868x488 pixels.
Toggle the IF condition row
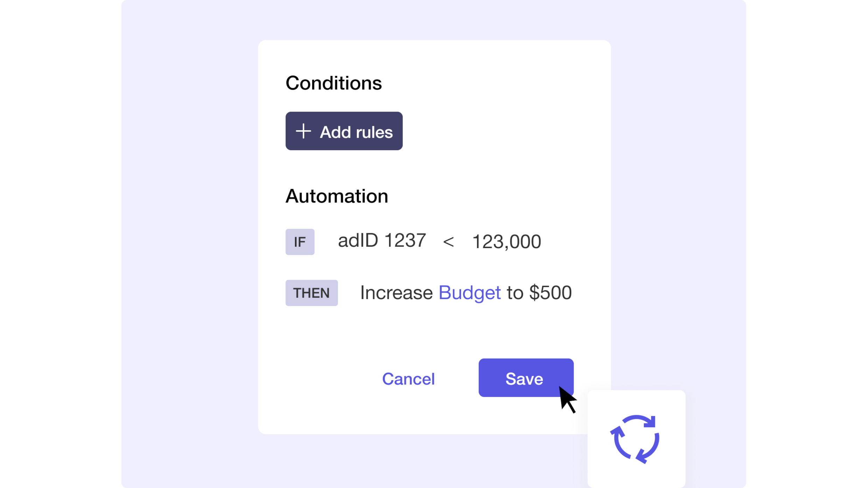pyautogui.click(x=413, y=241)
